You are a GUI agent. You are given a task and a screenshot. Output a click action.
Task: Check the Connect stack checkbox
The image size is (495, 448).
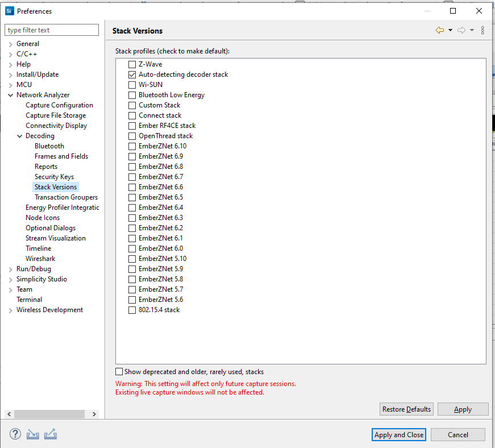click(132, 115)
